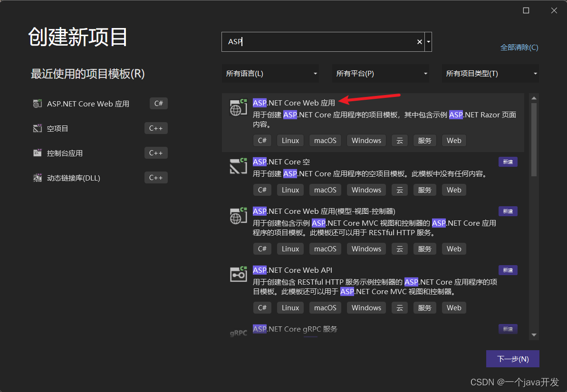Click the recent 空项目 template icon
Image resolution: width=567 pixels, height=392 pixels.
click(x=37, y=128)
